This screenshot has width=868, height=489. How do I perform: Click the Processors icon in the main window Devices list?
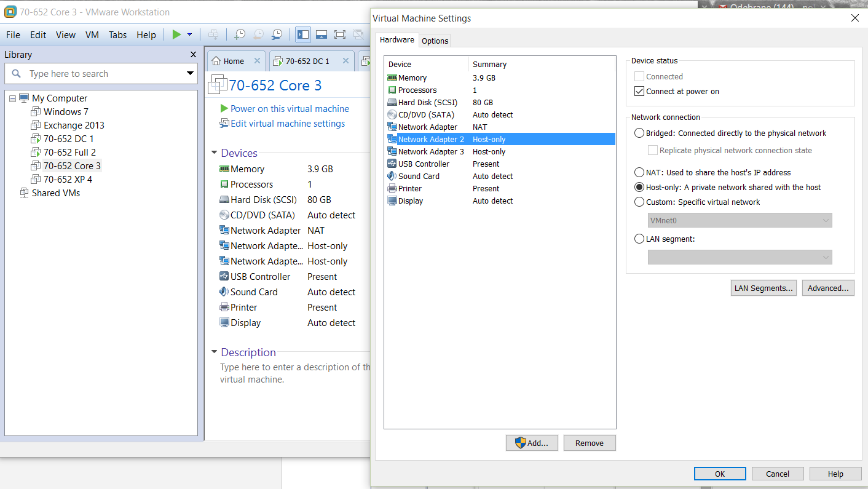[x=224, y=184]
